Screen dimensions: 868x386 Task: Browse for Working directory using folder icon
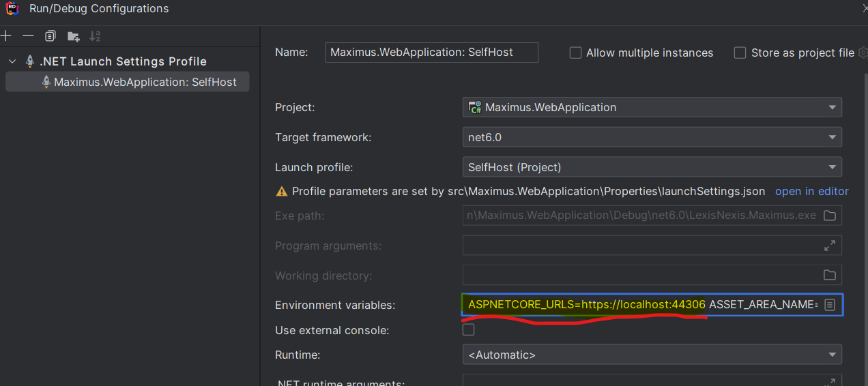[x=830, y=276]
